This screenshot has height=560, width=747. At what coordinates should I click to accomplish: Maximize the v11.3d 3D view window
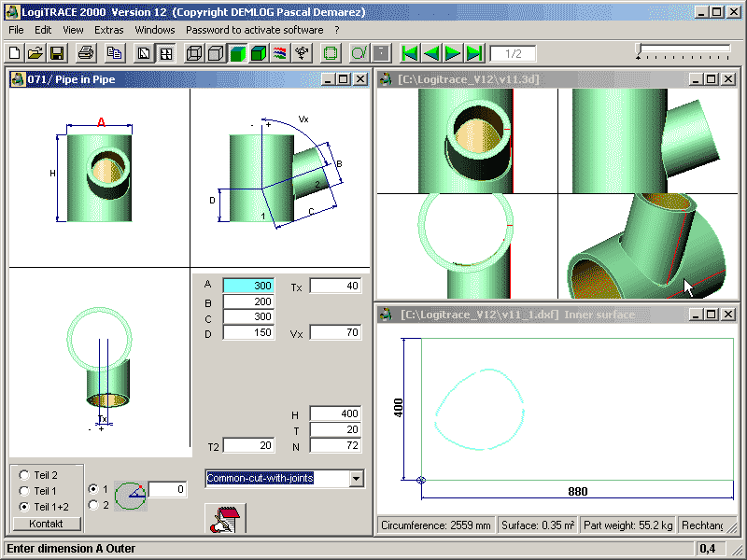[x=712, y=79]
